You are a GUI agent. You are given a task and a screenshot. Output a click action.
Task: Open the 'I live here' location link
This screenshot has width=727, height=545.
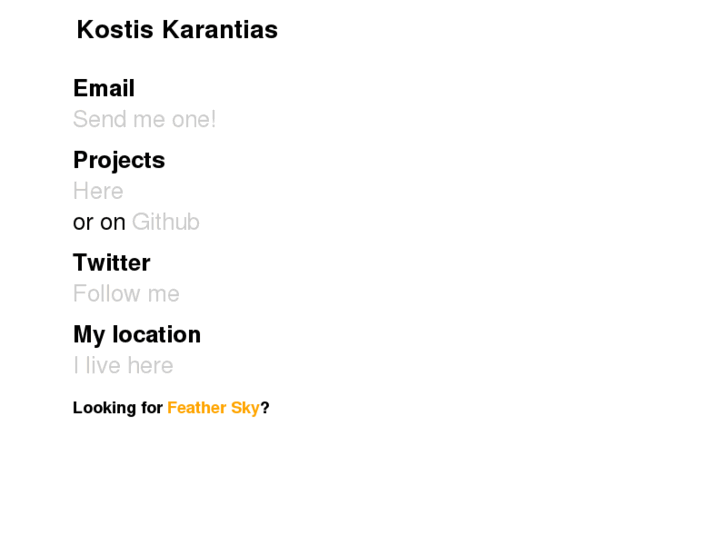coord(123,366)
